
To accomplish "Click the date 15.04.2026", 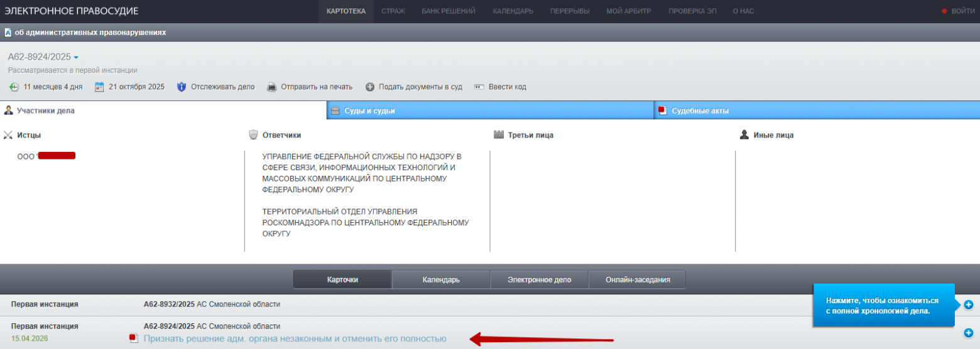I will [29, 338].
